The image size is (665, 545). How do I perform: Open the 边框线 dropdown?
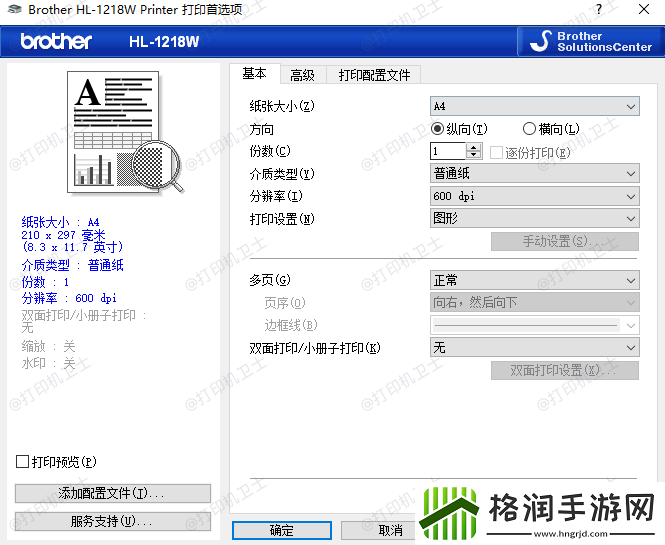(x=534, y=325)
